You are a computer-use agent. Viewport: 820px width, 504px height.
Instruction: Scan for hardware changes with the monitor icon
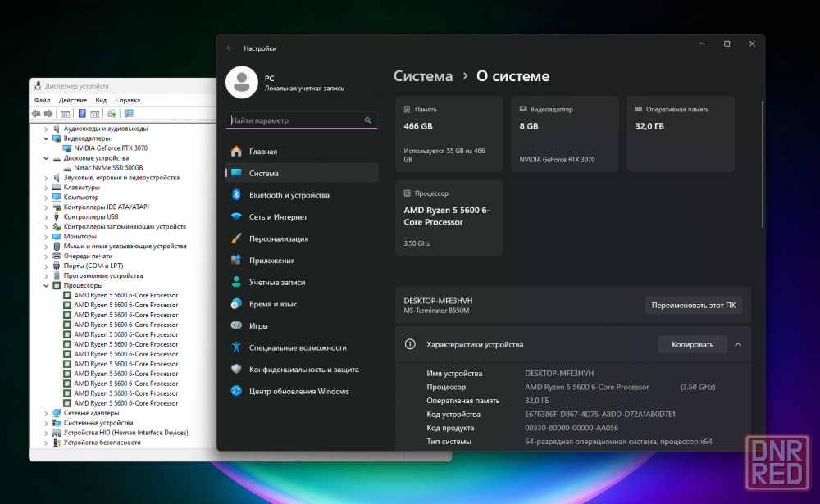tap(129, 113)
